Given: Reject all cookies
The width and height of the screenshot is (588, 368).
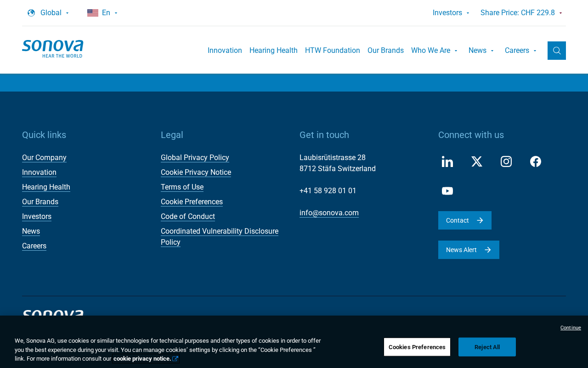Looking at the screenshot, I should pyautogui.click(x=487, y=347).
